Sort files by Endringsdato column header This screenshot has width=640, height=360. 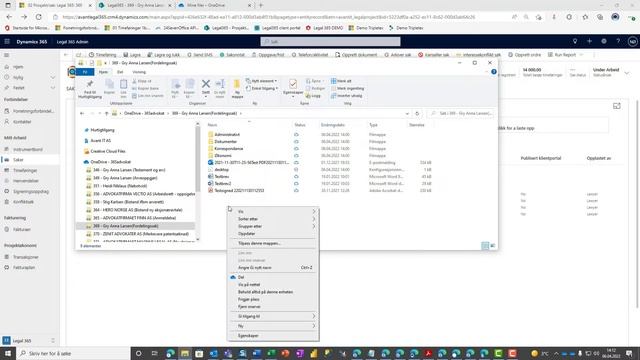coord(333,125)
